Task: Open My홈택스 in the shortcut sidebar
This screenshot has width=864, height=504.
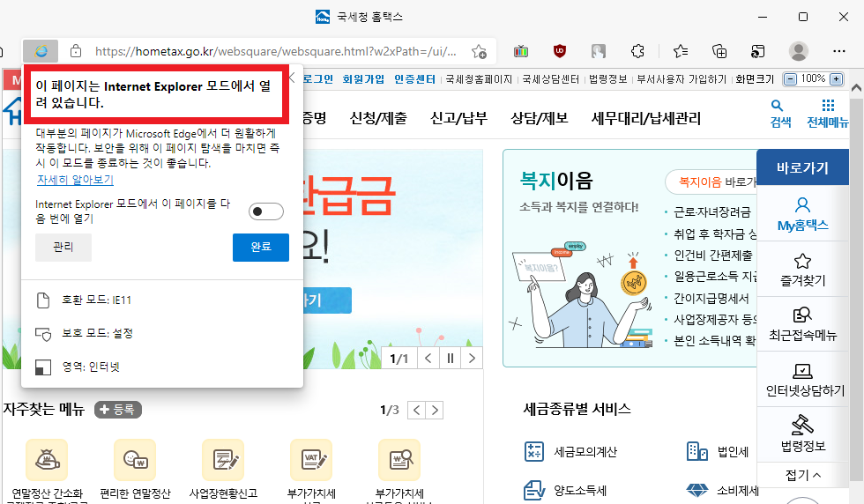Action: click(803, 214)
